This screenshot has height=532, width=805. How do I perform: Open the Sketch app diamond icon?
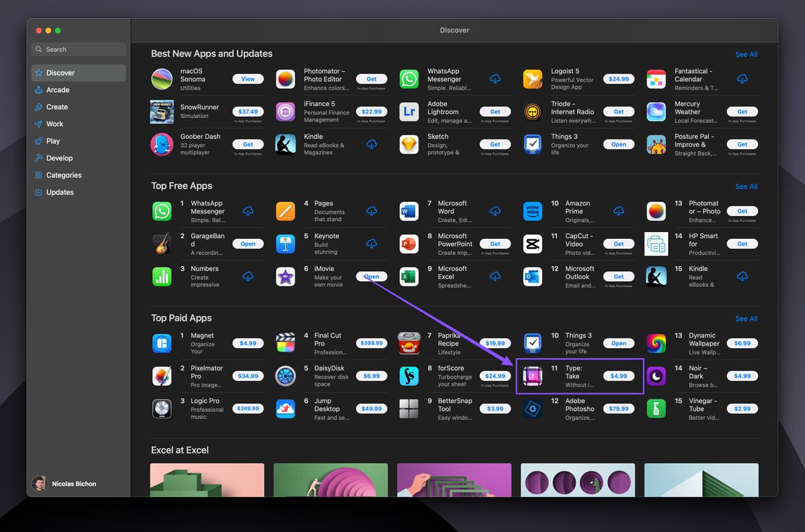(409, 144)
